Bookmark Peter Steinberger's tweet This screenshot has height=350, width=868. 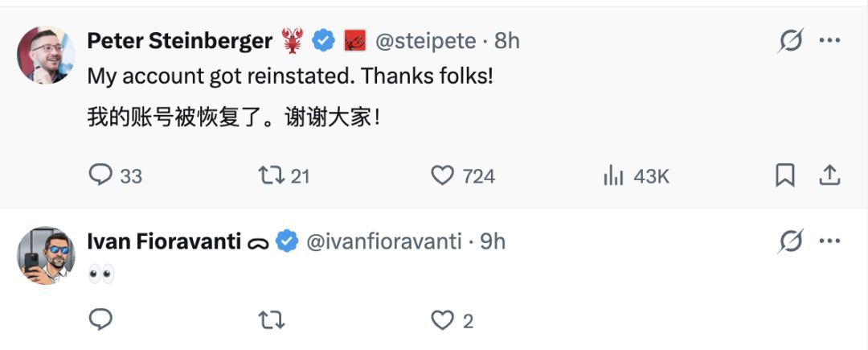[x=784, y=175]
